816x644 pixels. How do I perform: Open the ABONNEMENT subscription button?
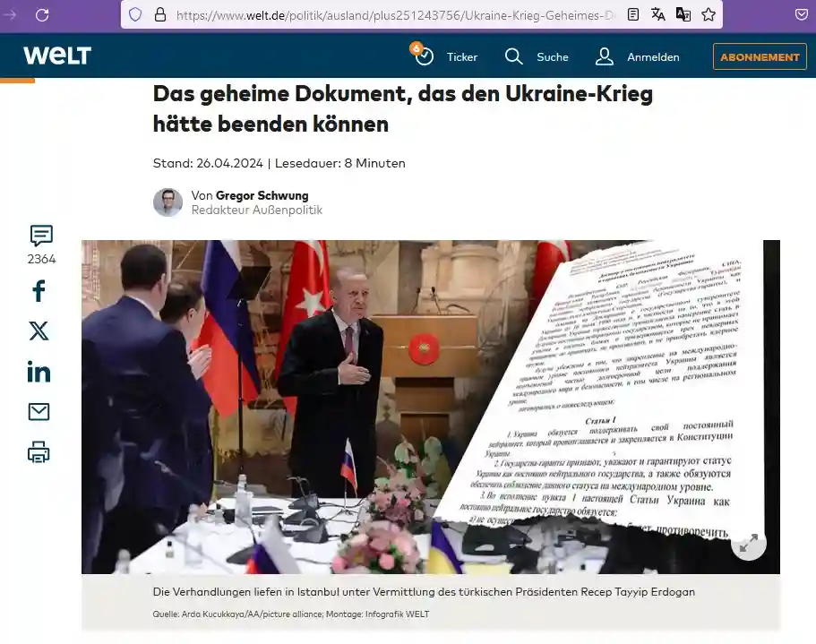pyautogui.click(x=760, y=56)
